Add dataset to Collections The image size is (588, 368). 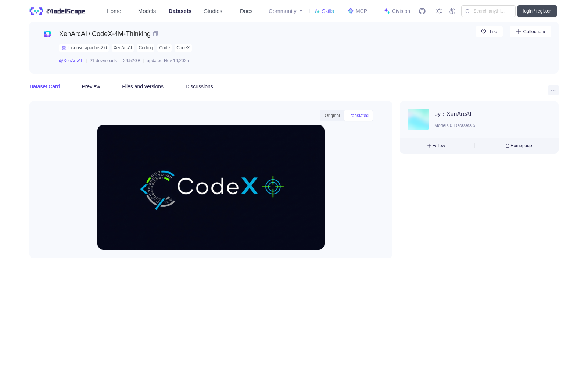point(531,32)
